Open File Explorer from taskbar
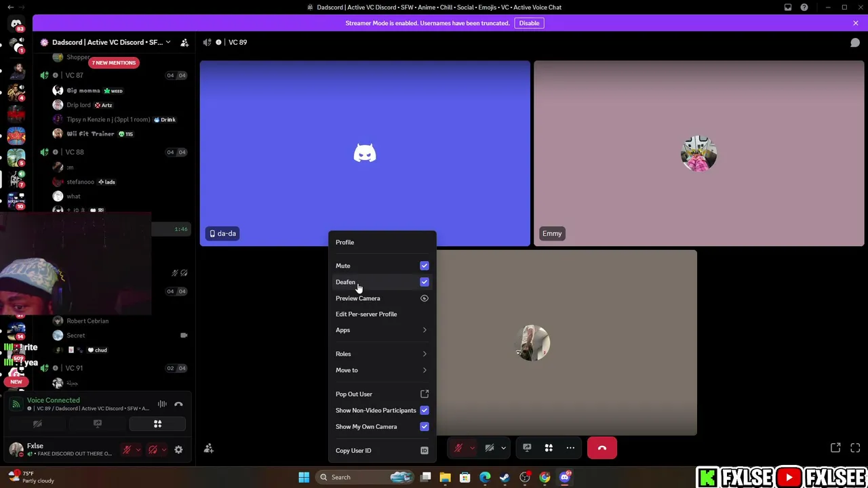Viewport: 868px width, 488px height. (x=445, y=477)
